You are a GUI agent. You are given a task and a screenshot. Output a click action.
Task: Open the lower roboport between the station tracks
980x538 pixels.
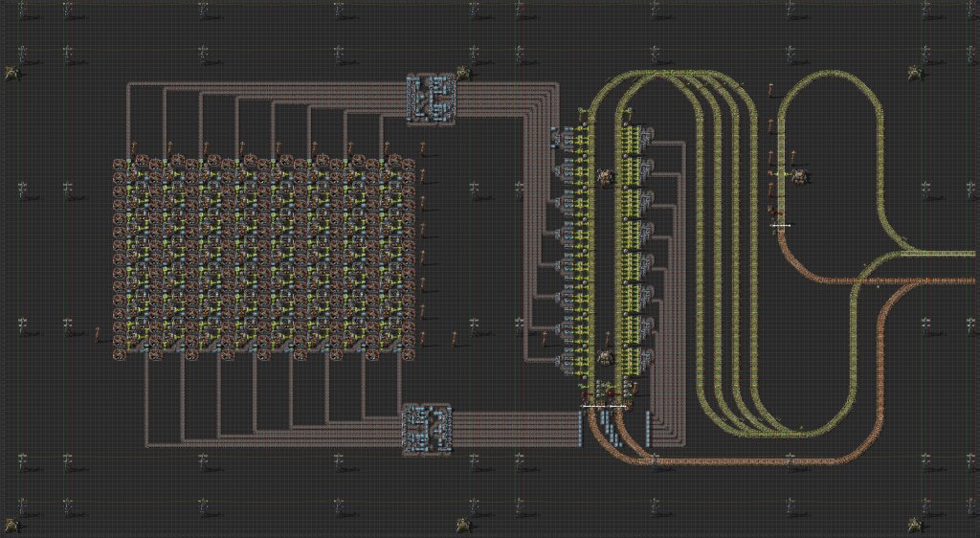point(605,357)
